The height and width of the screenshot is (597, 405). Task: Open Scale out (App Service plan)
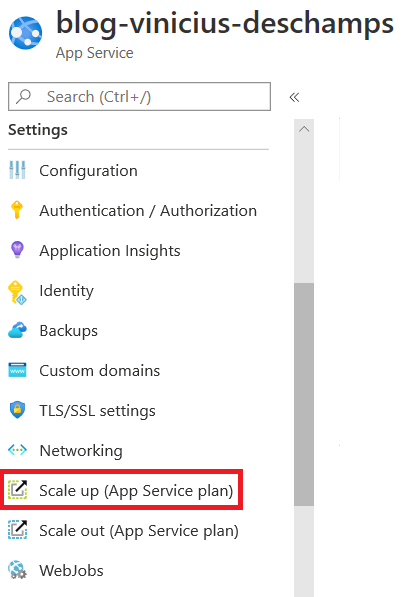[x=139, y=530]
